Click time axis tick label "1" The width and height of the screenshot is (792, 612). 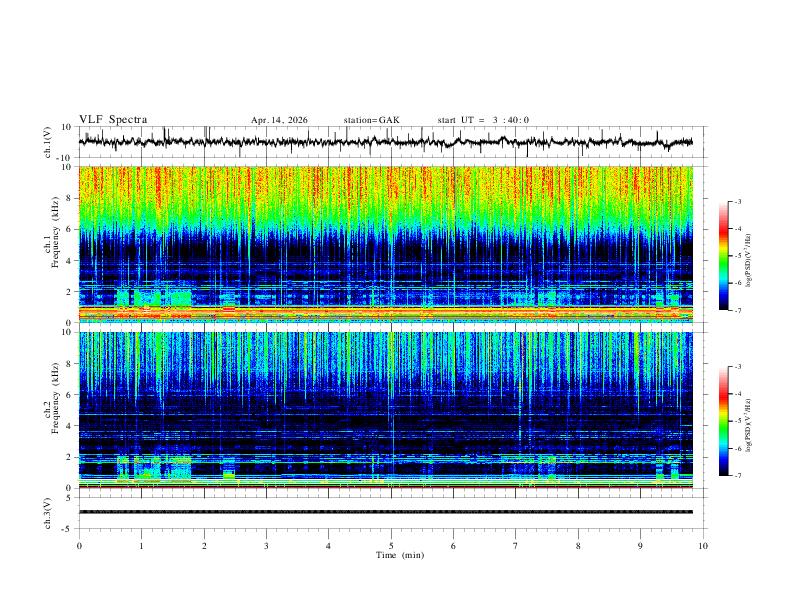(141, 546)
